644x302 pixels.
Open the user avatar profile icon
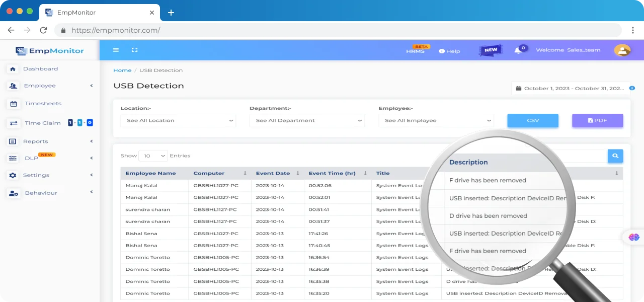622,50
